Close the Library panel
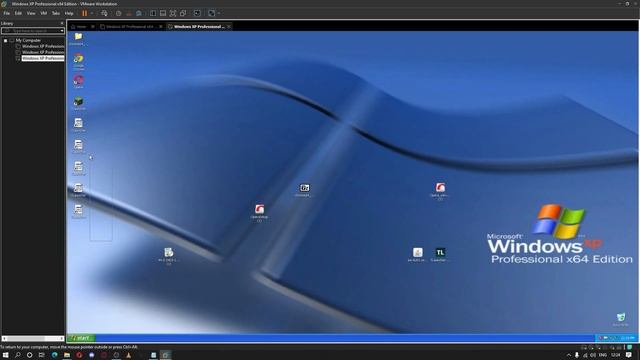 tap(62, 23)
